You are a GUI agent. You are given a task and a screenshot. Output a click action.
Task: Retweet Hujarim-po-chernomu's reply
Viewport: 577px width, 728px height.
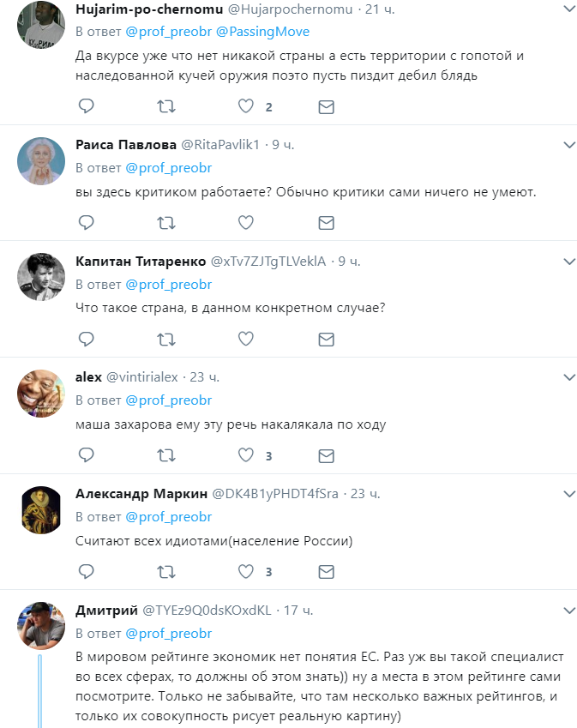(166, 107)
